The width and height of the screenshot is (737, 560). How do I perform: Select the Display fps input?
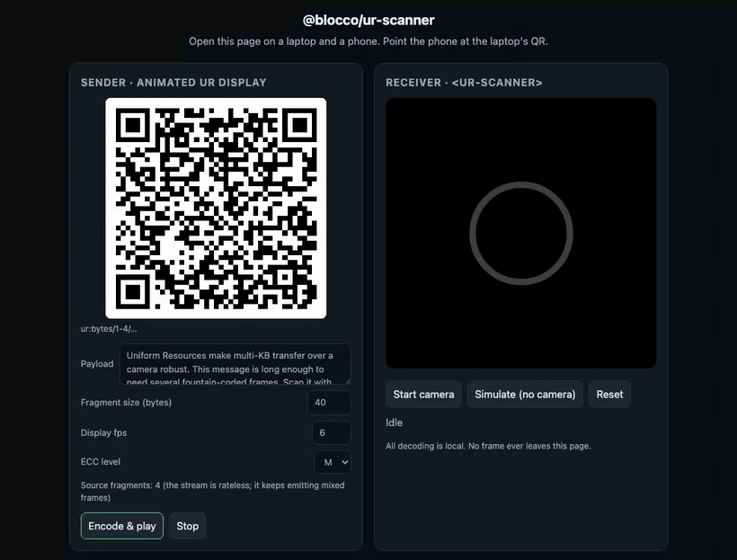[331, 432]
